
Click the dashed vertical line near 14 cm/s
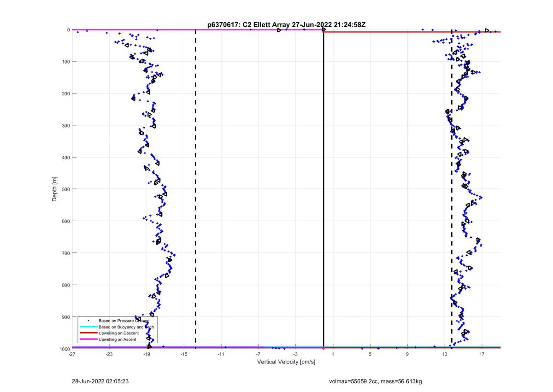pos(451,189)
